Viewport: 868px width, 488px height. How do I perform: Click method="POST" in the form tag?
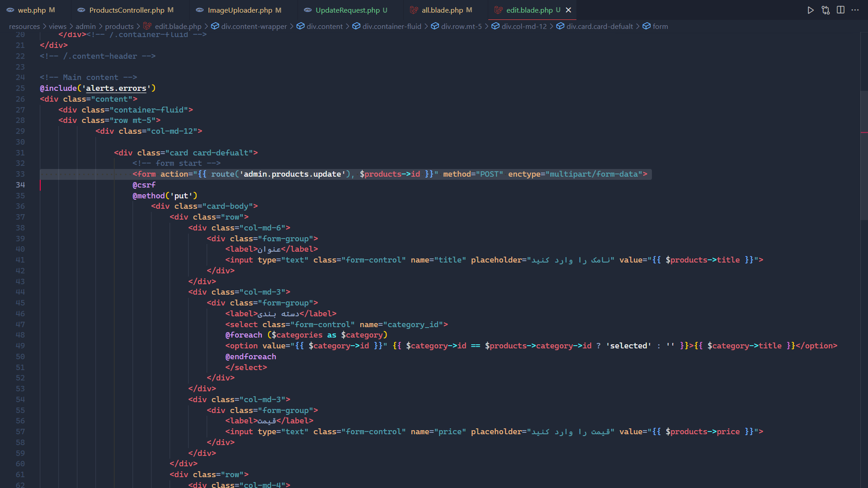click(x=473, y=174)
